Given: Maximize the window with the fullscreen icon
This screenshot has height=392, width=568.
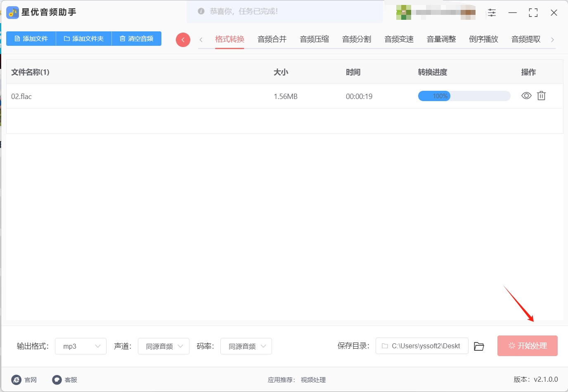Looking at the screenshot, I should click(533, 13).
